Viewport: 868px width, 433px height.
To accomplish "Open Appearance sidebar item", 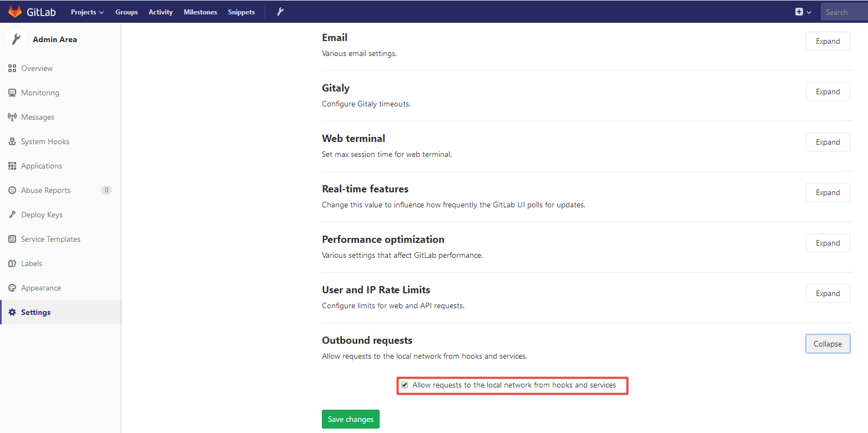I will pos(60,288).
